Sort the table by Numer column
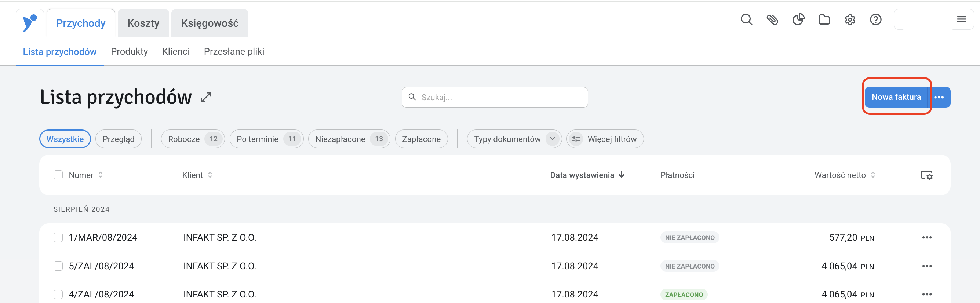This screenshot has height=303, width=980. pos(85,175)
